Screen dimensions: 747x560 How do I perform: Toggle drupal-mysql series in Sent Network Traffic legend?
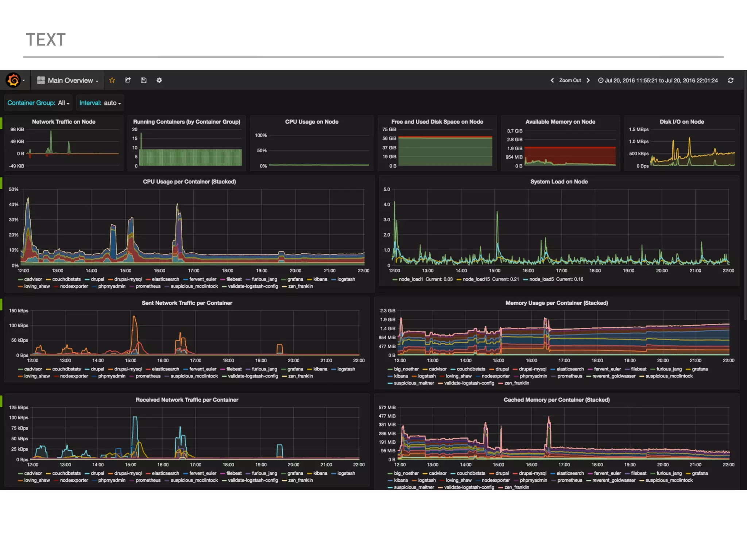coord(128,369)
